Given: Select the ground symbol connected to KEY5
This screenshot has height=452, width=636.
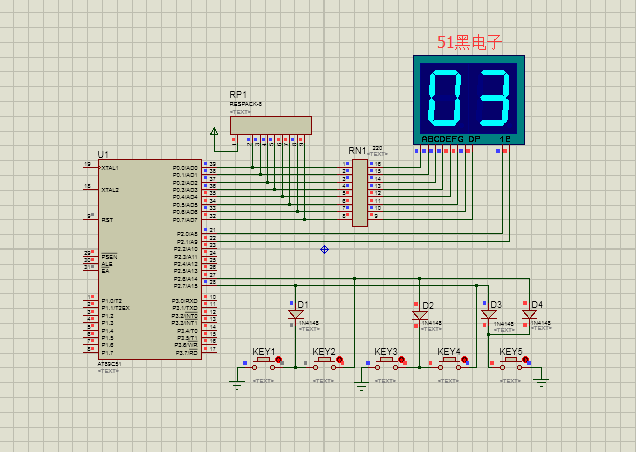Looking at the screenshot, I should [x=541, y=383].
